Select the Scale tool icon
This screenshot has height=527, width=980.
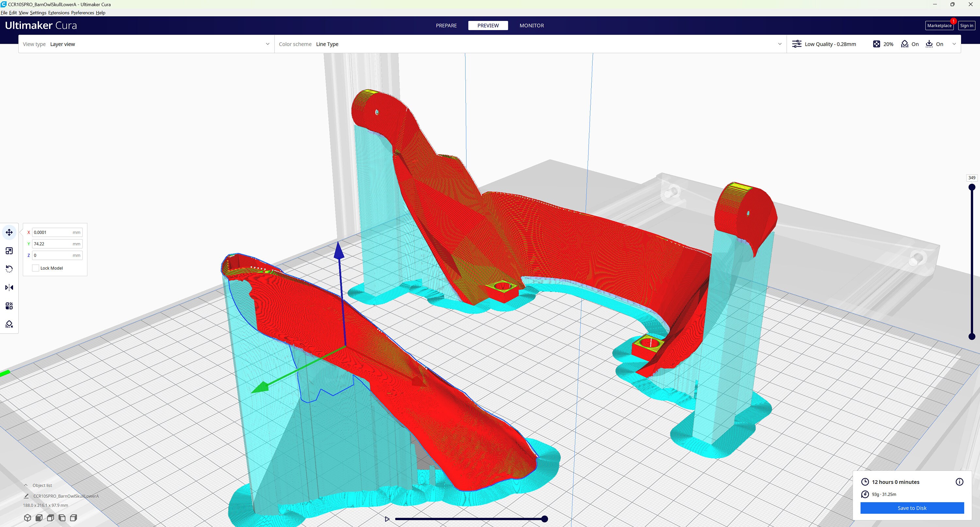pos(9,251)
